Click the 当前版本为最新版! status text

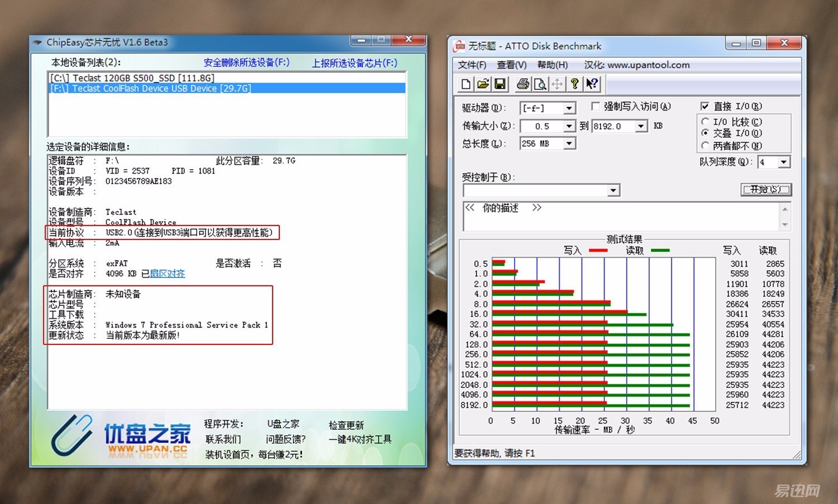143,335
